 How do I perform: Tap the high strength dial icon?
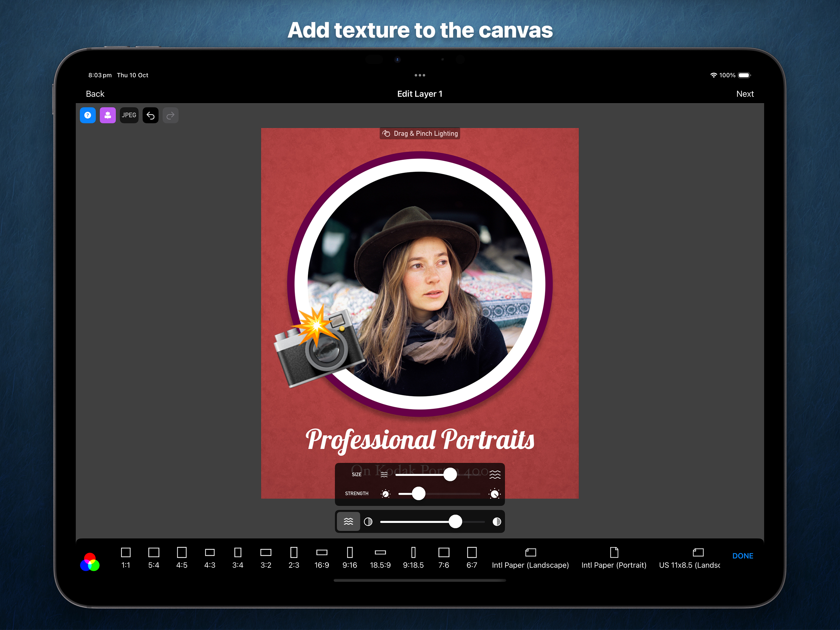point(494,494)
